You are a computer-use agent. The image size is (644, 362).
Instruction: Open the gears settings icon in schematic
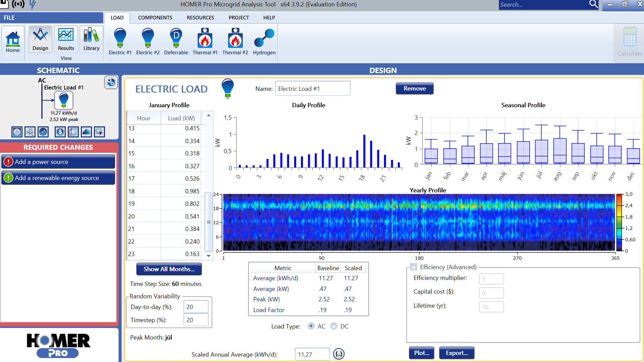pyautogui.click(x=111, y=82)
